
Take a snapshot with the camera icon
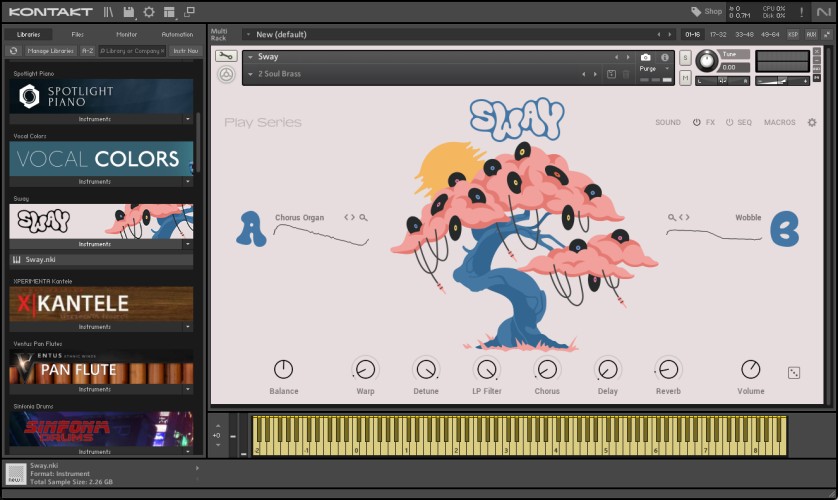tap(646, 57)
